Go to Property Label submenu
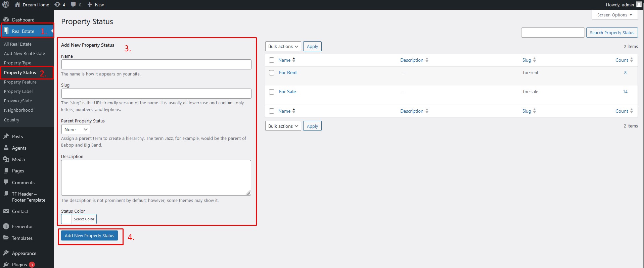This screenshot has height=268, width=644. point(18,91)
